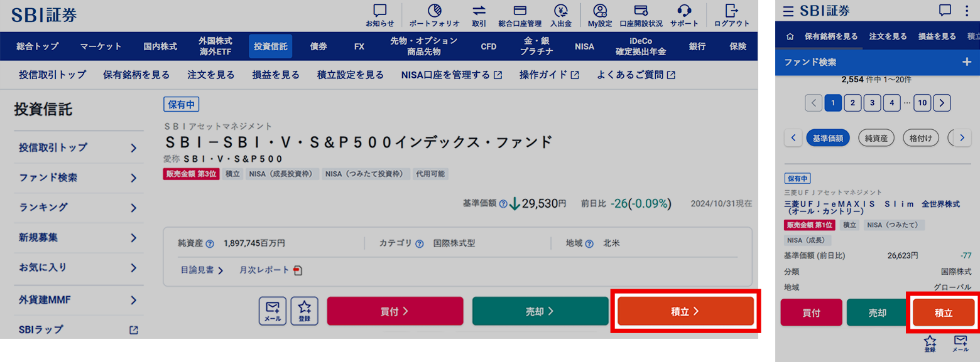This screenshot has height=362, width=980.
Task: Go to previous page arrow in mobile pagination
Action: 813,103
